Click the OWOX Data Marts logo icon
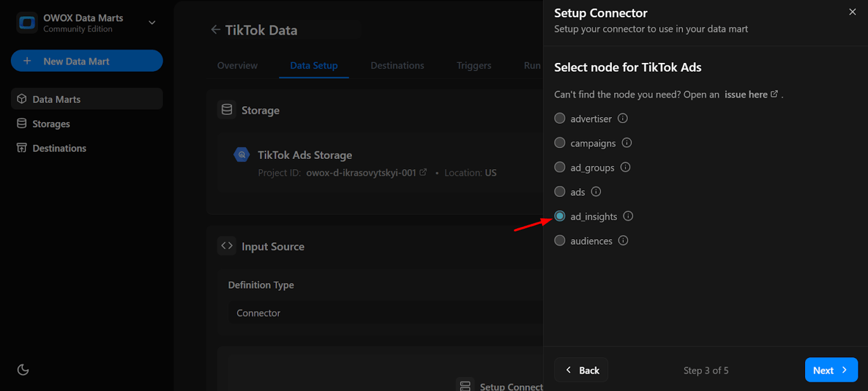This screenshot has height=391, width=868. (27, 23)
